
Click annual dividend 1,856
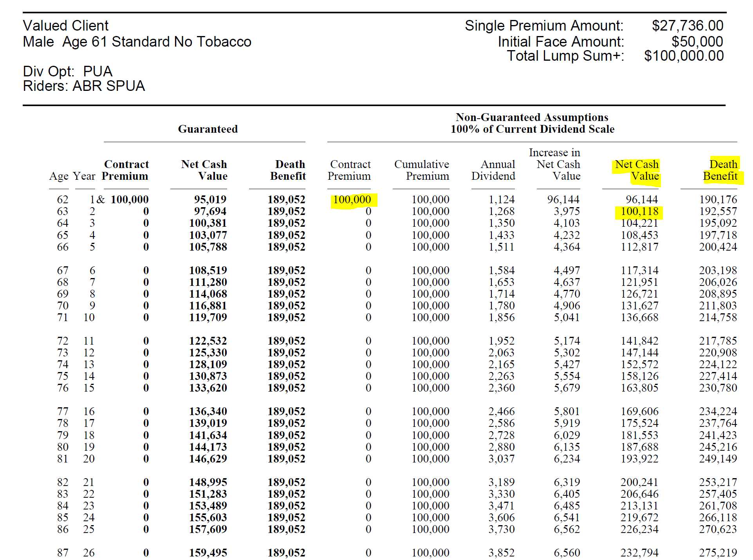502,317
